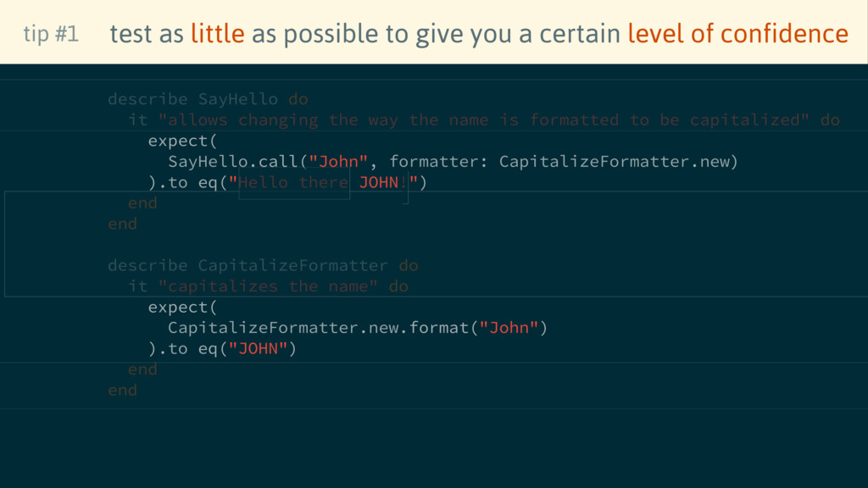The height and width of the screenshot is (488, 868).
Task: Click red "JOHN" in the Hello there string
Action: click(378, 182)
